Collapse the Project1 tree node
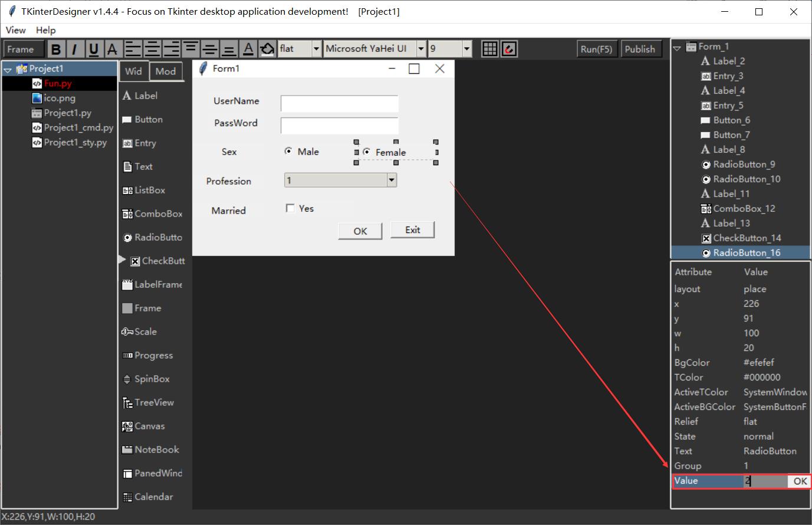 point(8,70)
